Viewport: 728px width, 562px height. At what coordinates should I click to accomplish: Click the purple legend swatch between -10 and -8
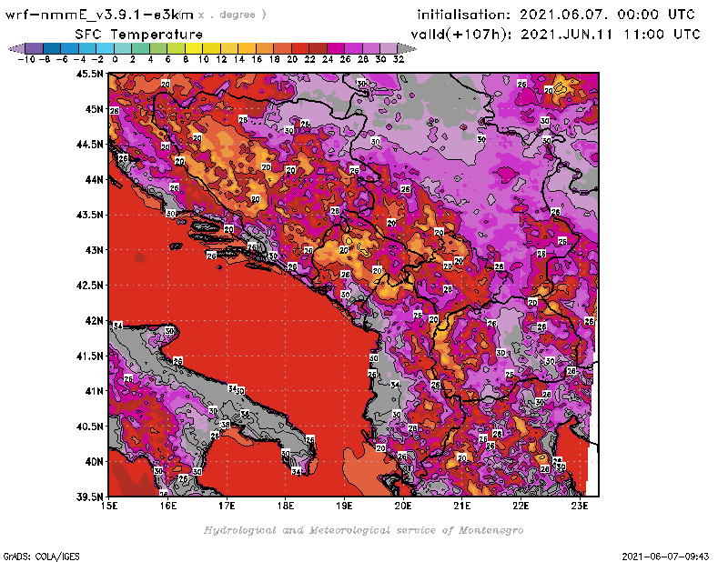pos(35,48)
